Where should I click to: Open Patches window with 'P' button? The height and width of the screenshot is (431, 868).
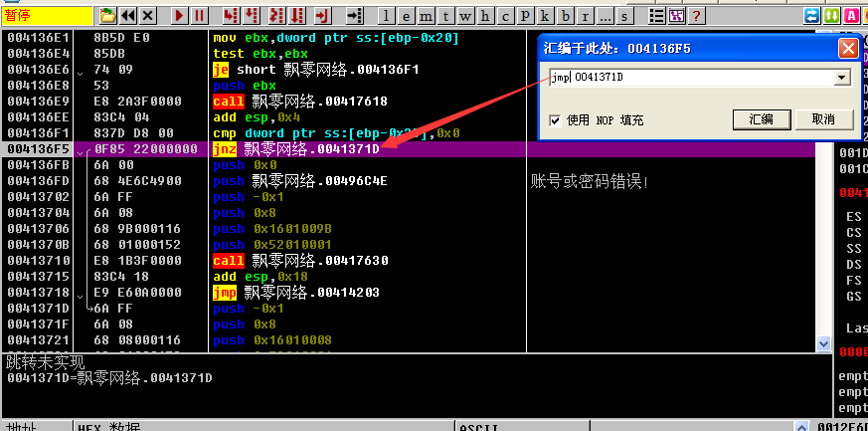pyautogui.click(x=525, y=16)
